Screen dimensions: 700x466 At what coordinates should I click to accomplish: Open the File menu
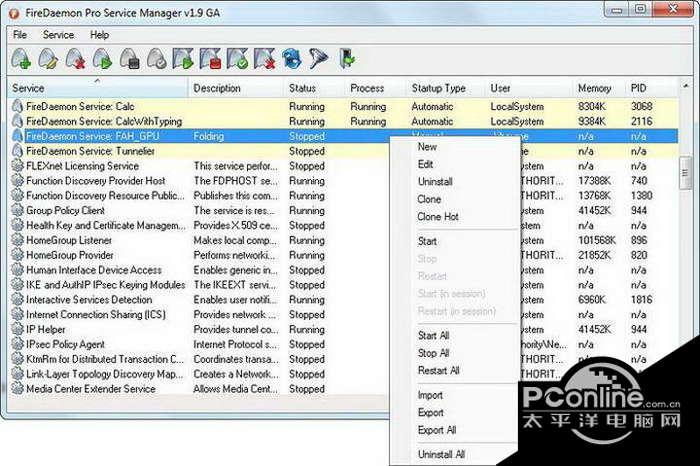coord(20,35)
